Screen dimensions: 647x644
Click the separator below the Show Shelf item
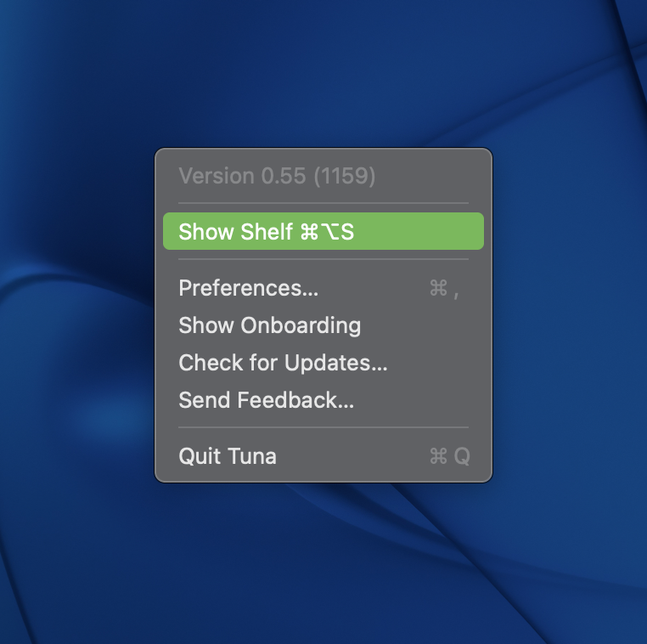[x=323, y=259]
